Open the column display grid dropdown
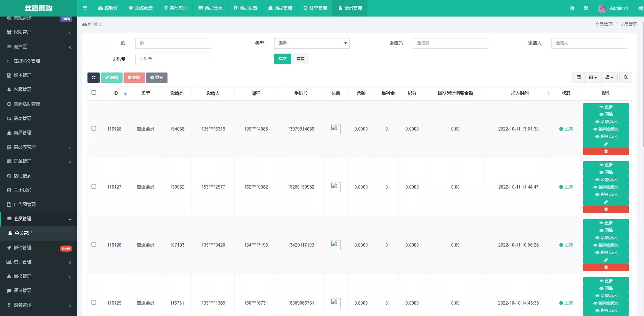The height and width of the screenshot is (316, 644). tap(593, 78)
